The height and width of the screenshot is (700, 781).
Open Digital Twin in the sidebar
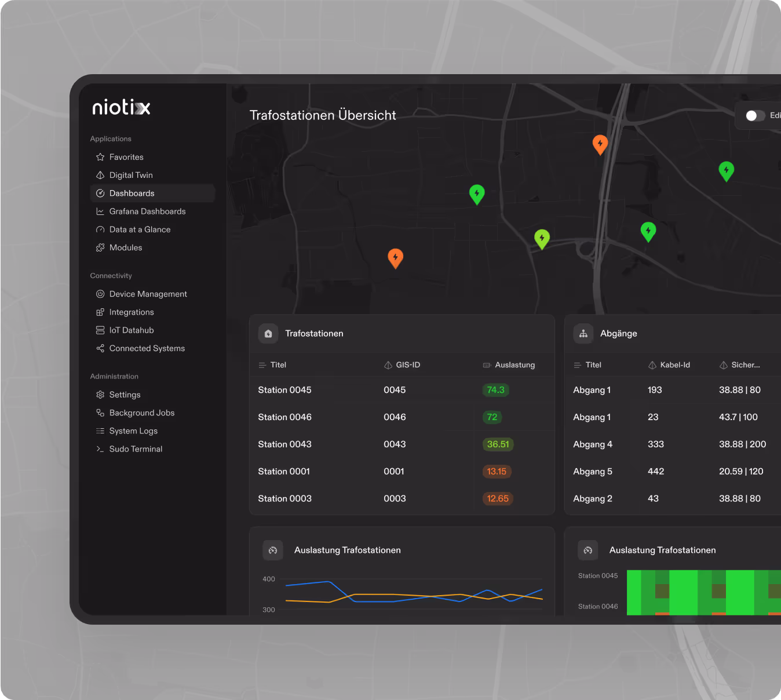click(x=131, y=175)
